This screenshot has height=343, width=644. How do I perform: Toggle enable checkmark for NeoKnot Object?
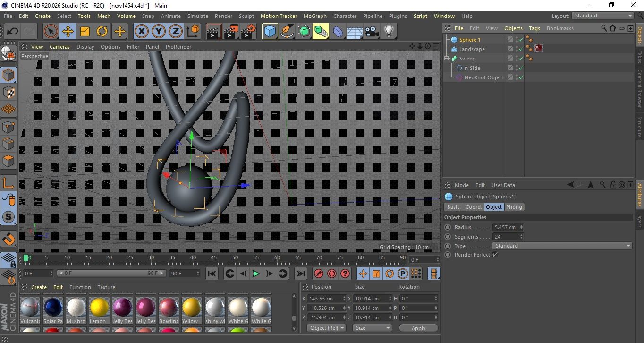520,77
